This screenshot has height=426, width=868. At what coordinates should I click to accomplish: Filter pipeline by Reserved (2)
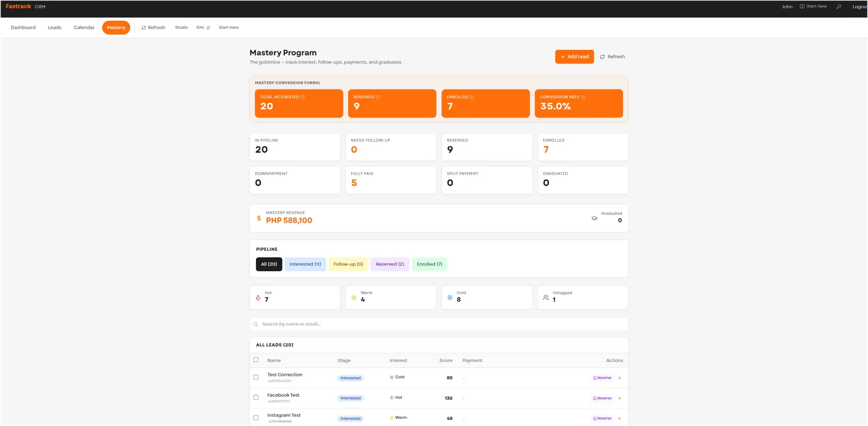(x=390, y=264)
